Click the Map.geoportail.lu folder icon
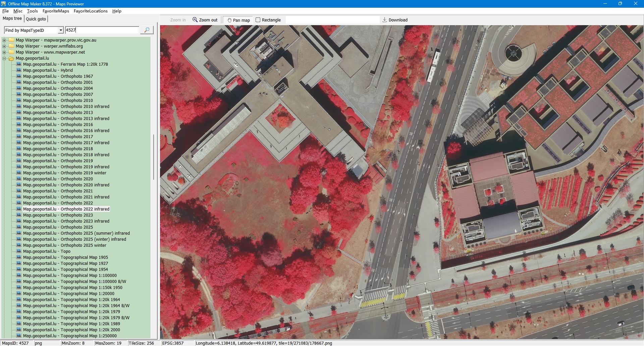Viewport: 644px width, 346px height. [11, 58]
